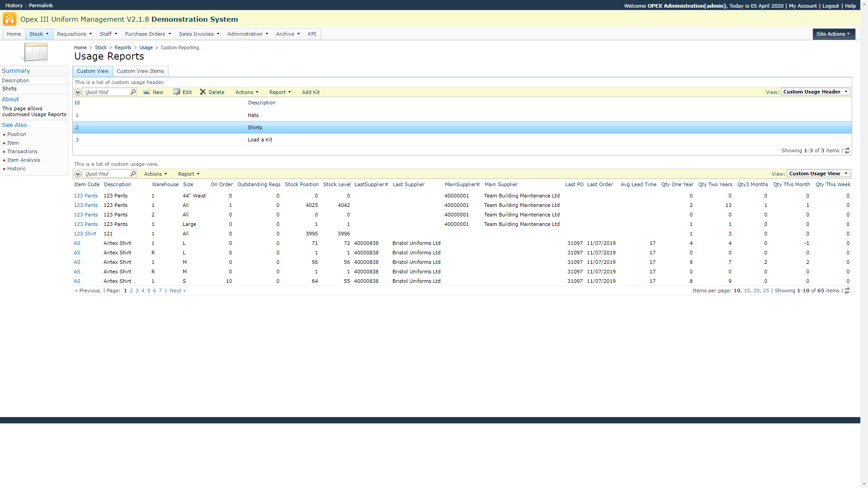
Task: Expand usage view options circle arrow
Action: pos(78,174)
